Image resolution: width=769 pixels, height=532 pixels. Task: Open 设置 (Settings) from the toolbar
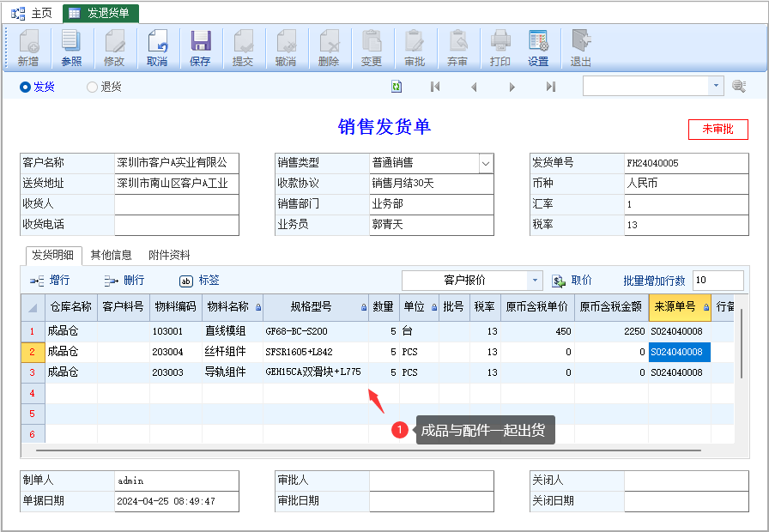point(538,47)
